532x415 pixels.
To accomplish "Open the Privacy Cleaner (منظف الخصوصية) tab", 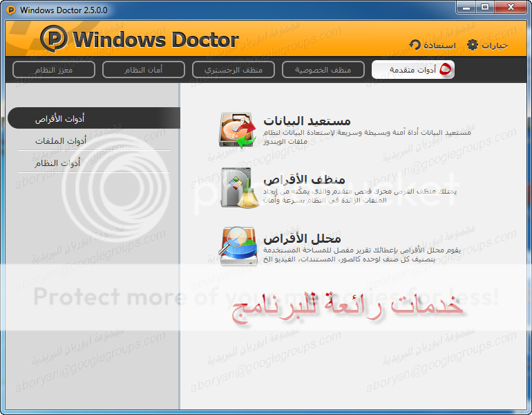I will coord(323,70).
